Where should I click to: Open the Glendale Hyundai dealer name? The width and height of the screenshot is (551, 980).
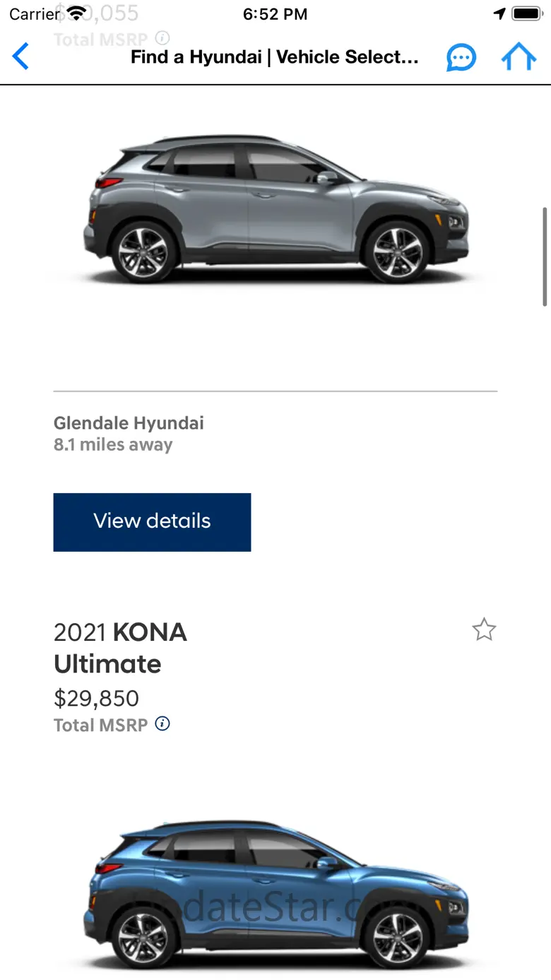pyautogui.click(x=129, y=423)
